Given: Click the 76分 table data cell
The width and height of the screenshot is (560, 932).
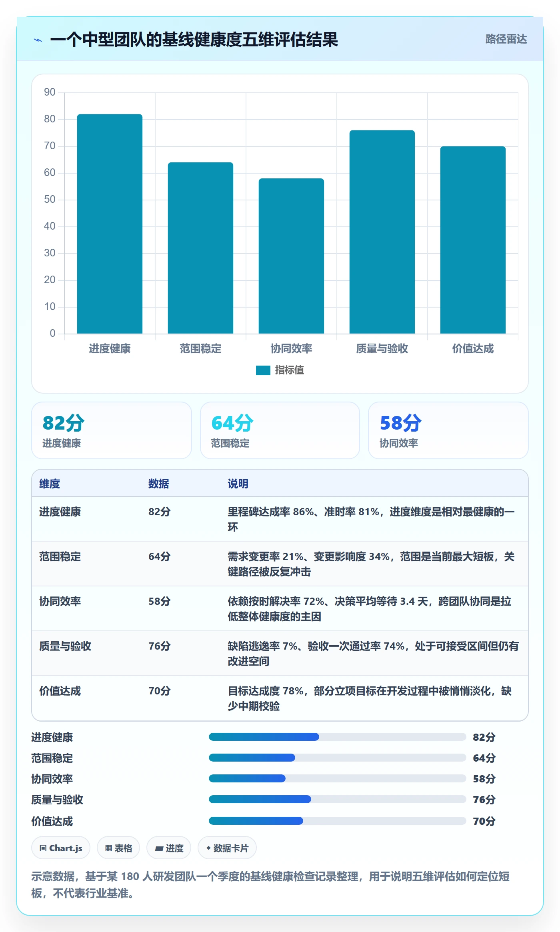Looking at the screenshot, I should pyautogui.click(x=160, y=646).
